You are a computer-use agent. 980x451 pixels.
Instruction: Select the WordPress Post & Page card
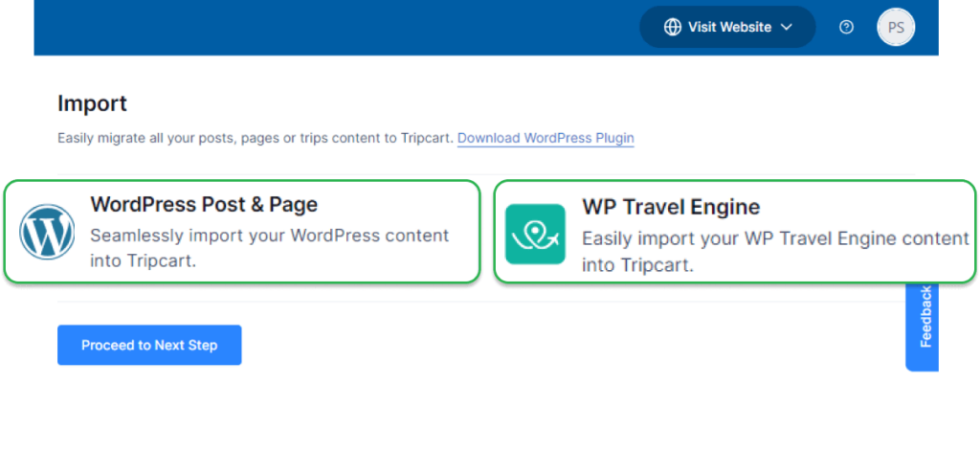pyautogui.click(x=242, y=232)
